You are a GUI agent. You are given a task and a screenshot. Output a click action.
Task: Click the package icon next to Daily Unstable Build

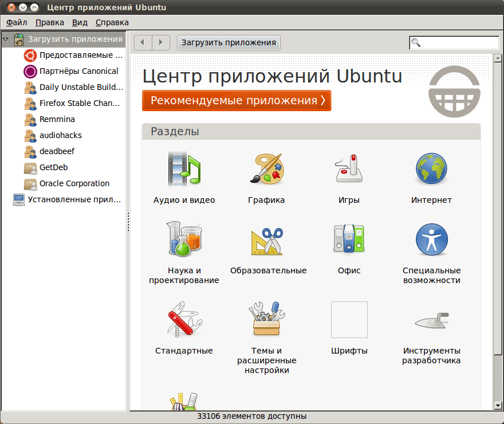click(x=30, y=88)
